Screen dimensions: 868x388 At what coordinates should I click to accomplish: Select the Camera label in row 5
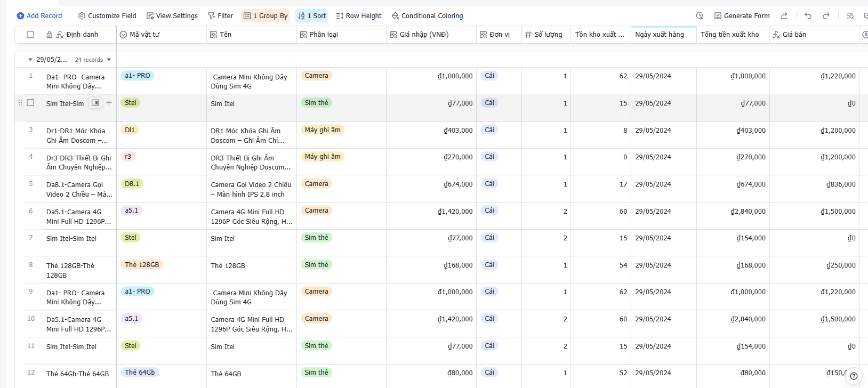pos(317,183)
